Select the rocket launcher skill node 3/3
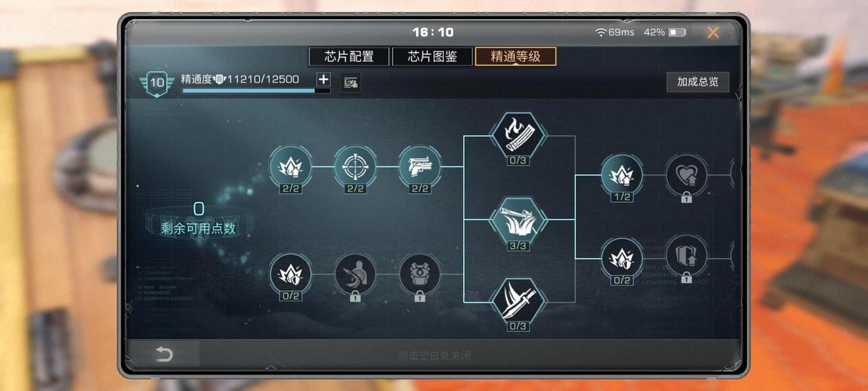Screen dimensions: 868x391 click(x=518, y=220)
